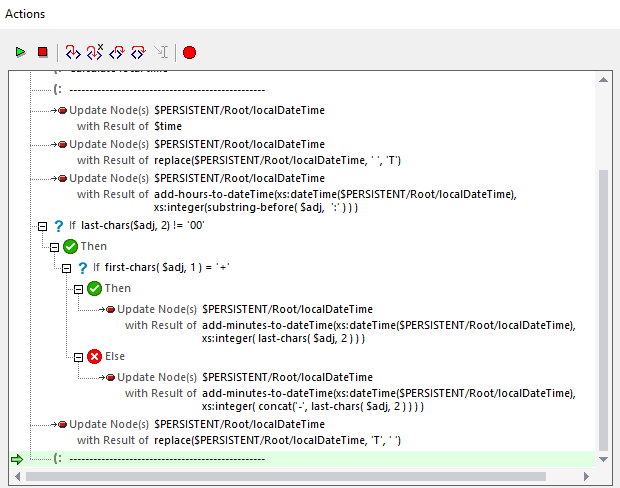Click the vertical scrollbar's up arrow
Viewport: 620px width, 488px height.
[x=603, y=79]
